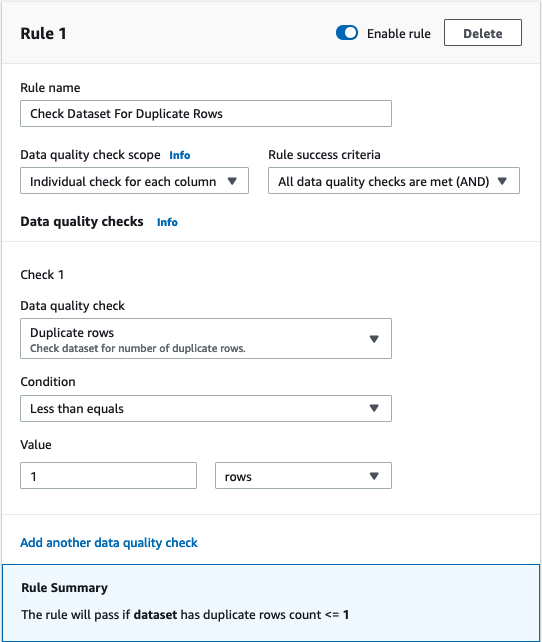Viewport: 542px width, 642px height.
Task: Open Info link beside check scope
Action: point(180,155)
